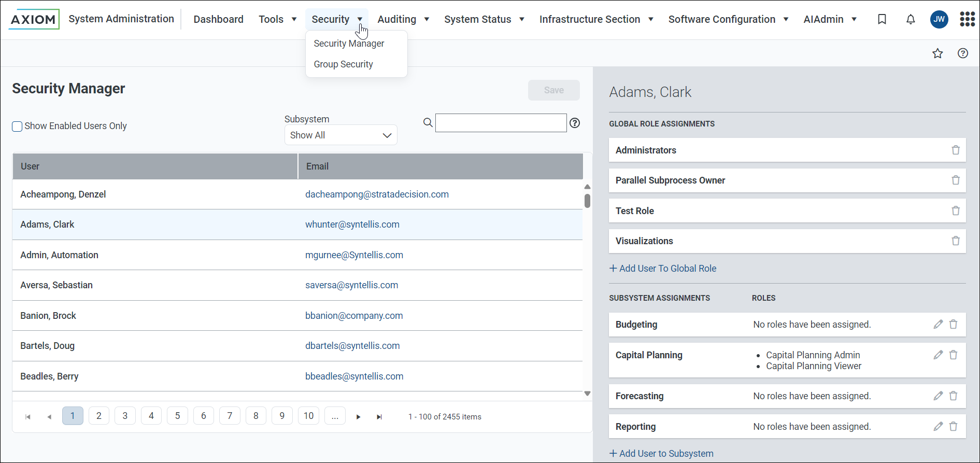
Task: Open the Subsystem Show All dropdown
Action: coord(340,135)
